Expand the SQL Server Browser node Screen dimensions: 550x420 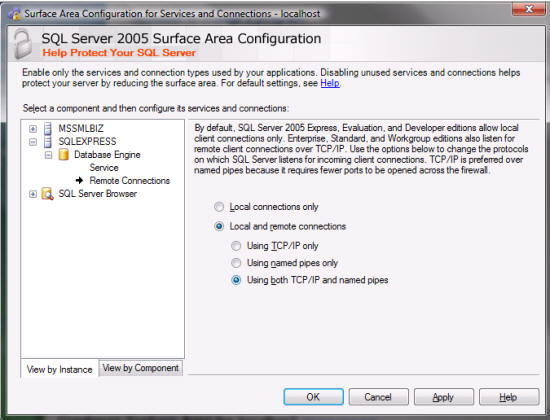(x=33, y=194)
